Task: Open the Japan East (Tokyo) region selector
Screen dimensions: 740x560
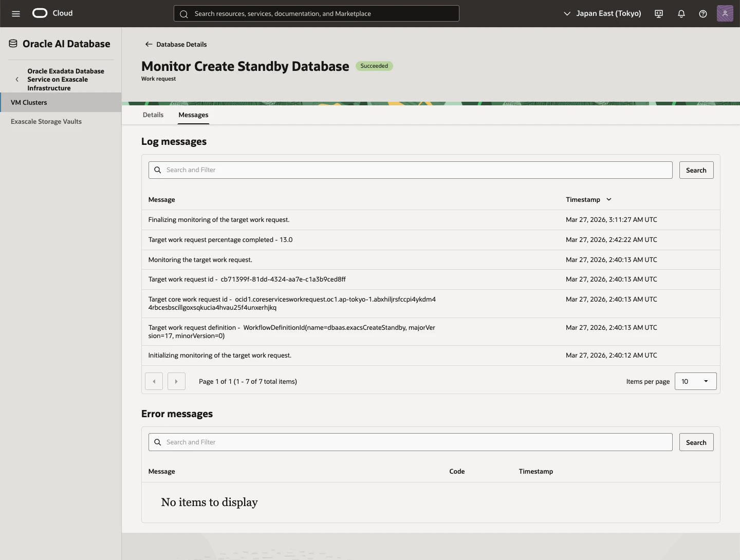Action: [602, 13]
